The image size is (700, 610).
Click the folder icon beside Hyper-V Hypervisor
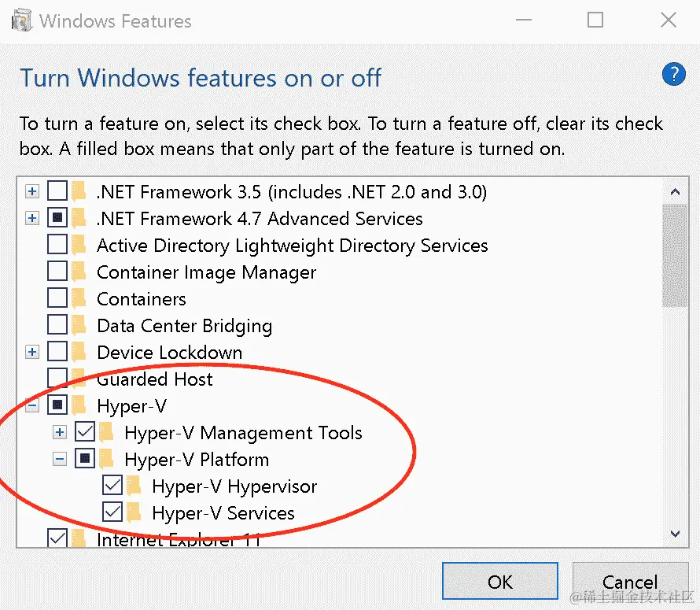[x=134, y=486]
